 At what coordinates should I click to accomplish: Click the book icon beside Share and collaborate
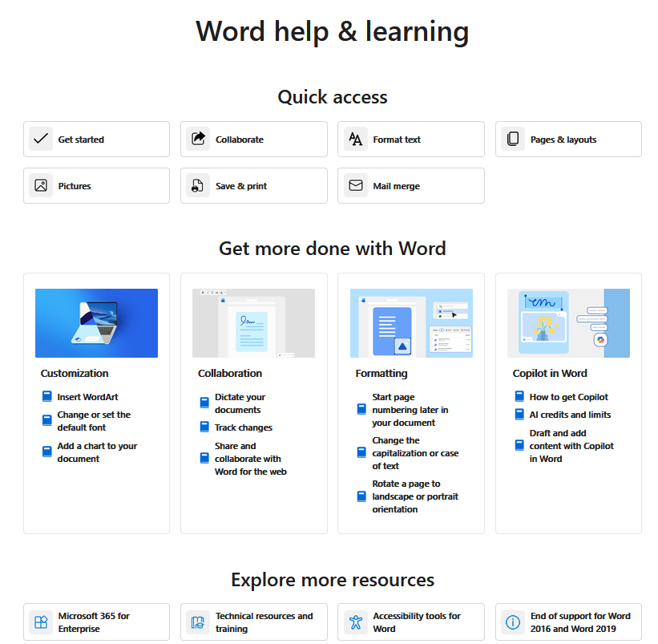tap(204, 458)
